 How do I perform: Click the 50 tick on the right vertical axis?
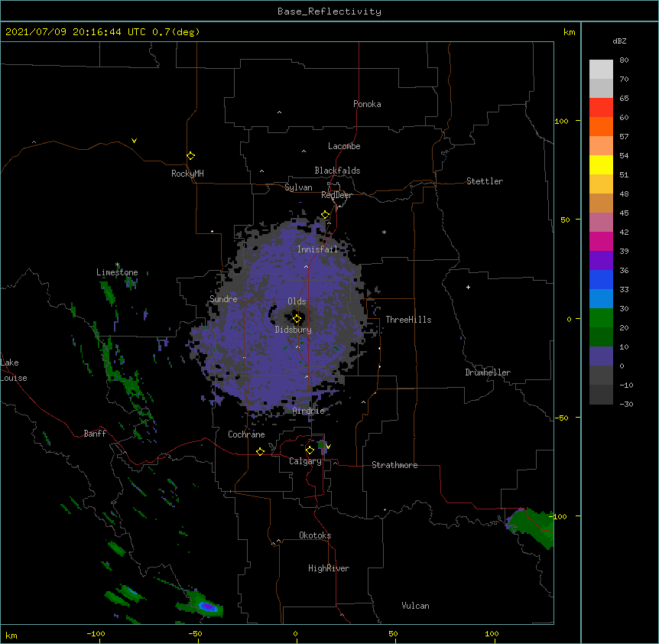pyautogui.click(x=565, y=220)
